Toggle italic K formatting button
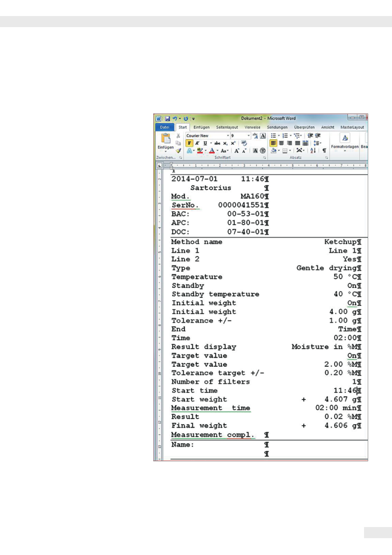Screen dimensions: 392x555 click(197, 143)
